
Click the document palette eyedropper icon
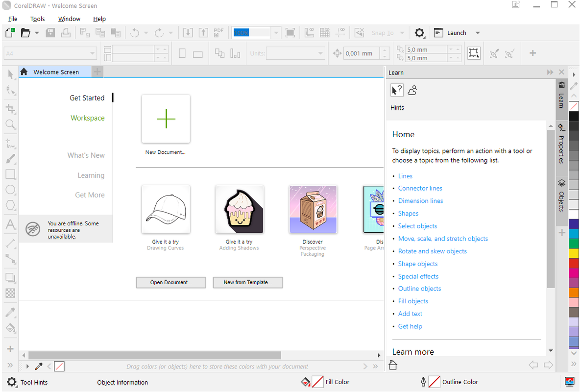tap(39, 367)
